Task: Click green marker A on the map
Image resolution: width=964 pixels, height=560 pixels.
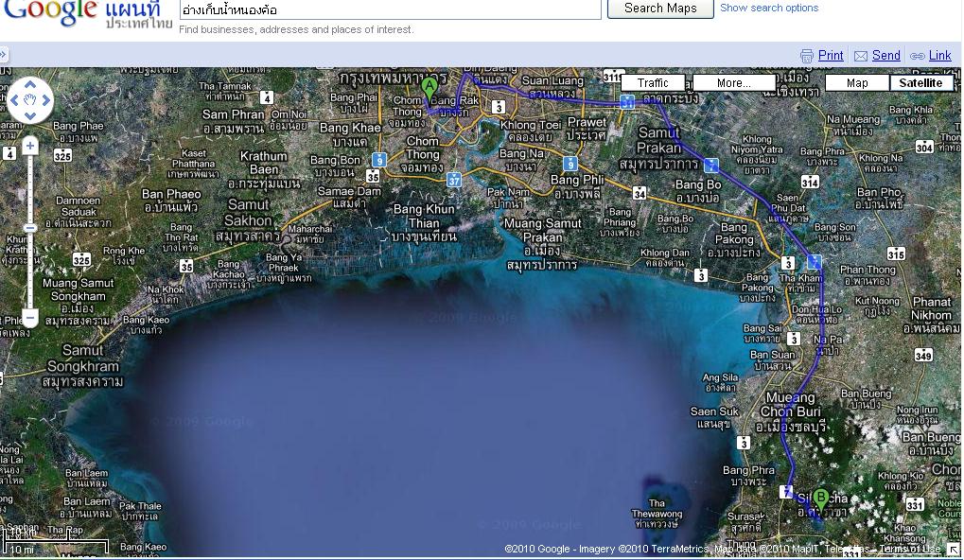Action: (x=429, y=89)
